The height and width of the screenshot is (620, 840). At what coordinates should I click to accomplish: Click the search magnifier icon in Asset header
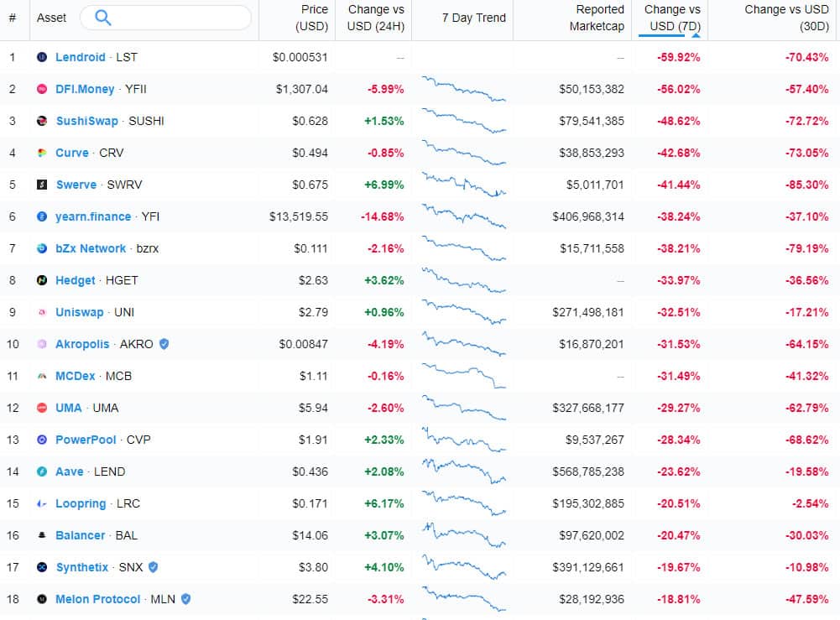102,18
